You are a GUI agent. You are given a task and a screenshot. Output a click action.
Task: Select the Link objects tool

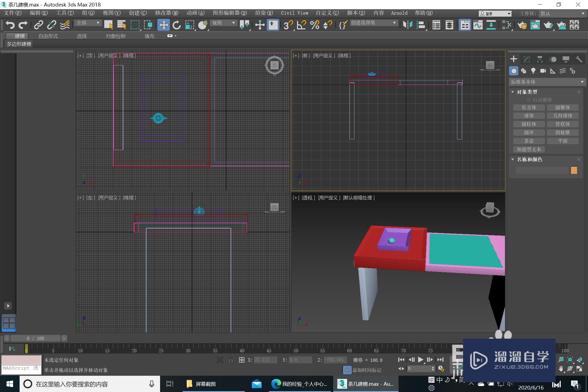click(38, 25)
